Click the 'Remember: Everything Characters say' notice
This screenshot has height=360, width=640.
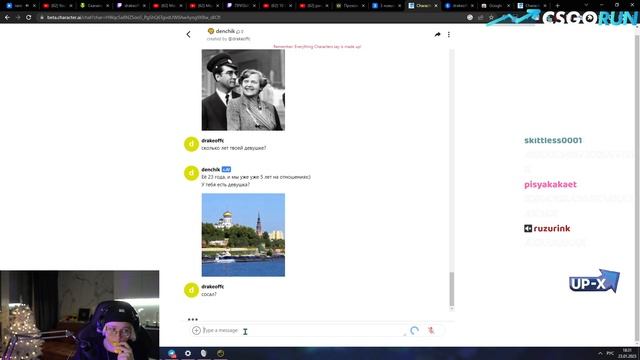tap(317, 47)
